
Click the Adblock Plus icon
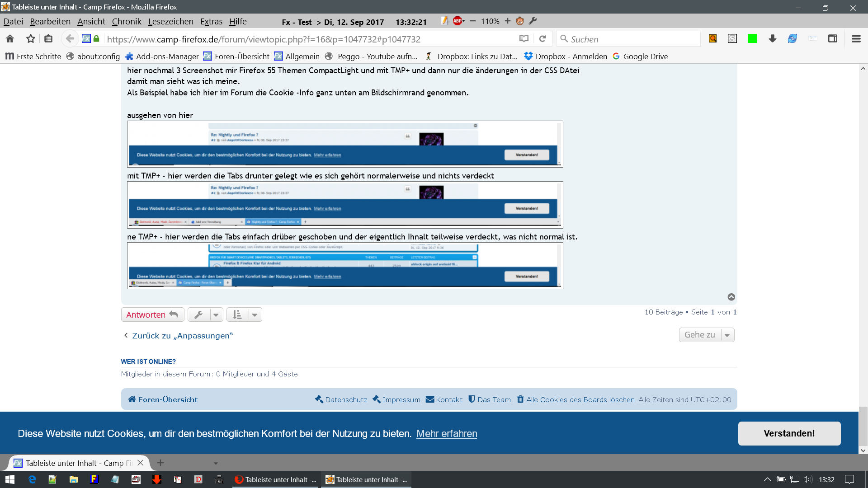coord(458,21)
